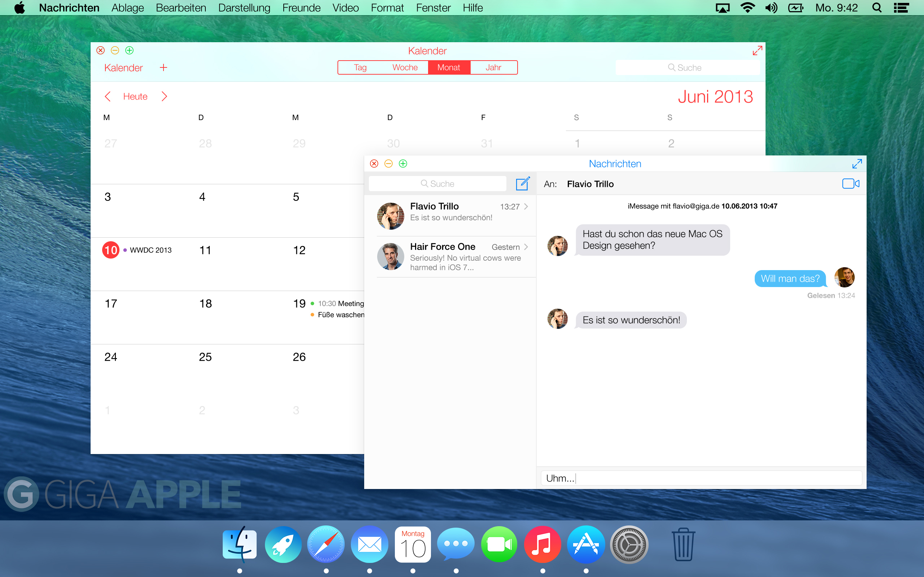Go to previous month with left chevron
This screenshot has height=577, width=924.
(108, 97)
